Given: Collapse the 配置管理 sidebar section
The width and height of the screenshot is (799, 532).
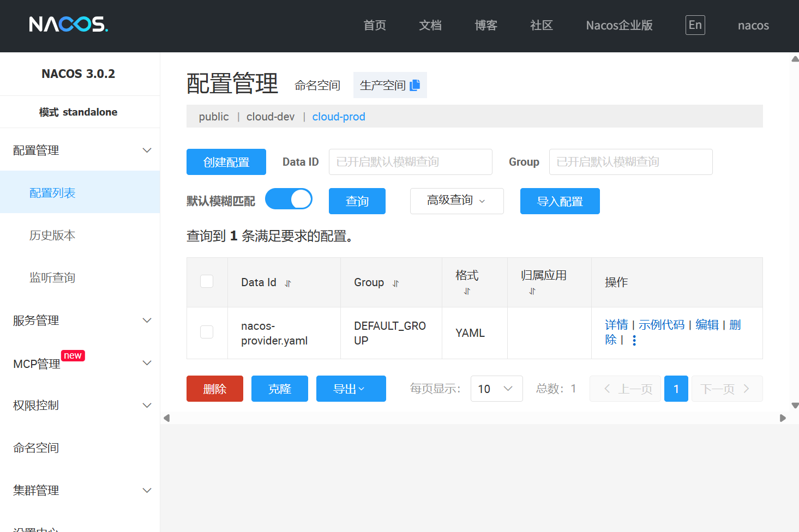Looking at the screenshot, I should coord(80,150).
